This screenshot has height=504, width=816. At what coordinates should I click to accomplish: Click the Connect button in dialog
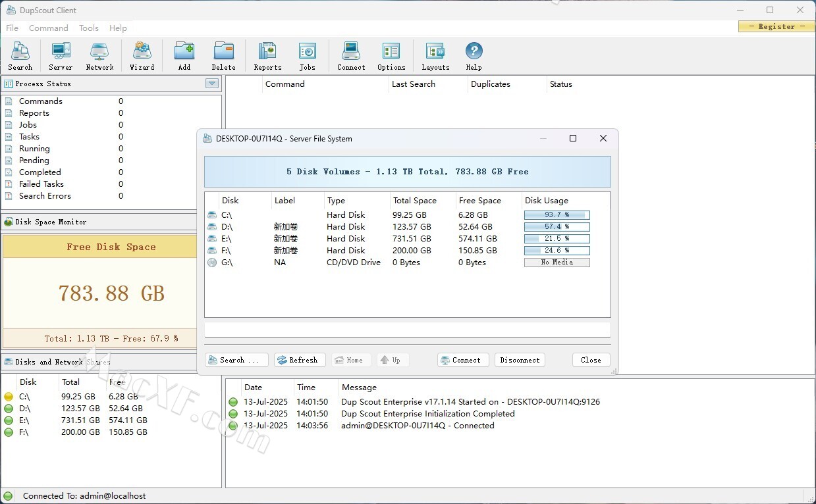pos(463,360)
